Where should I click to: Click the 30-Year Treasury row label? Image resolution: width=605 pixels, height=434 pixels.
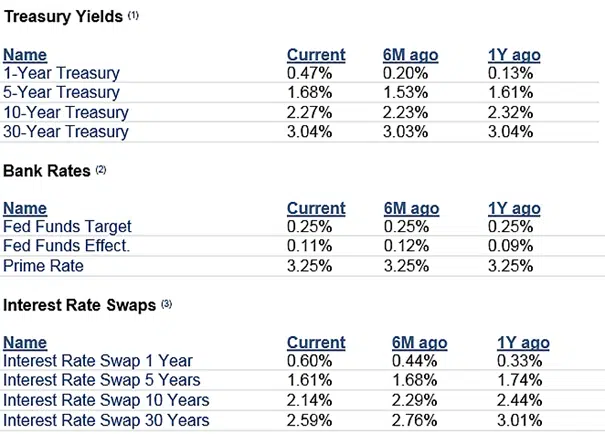[x=66, y=131]
